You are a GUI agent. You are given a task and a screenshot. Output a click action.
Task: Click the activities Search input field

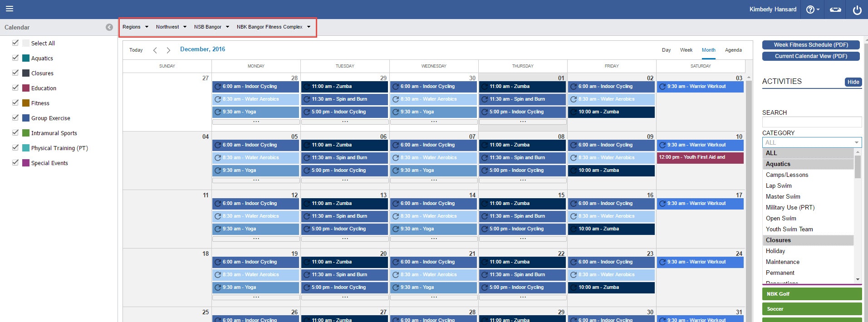pos(811,122)
